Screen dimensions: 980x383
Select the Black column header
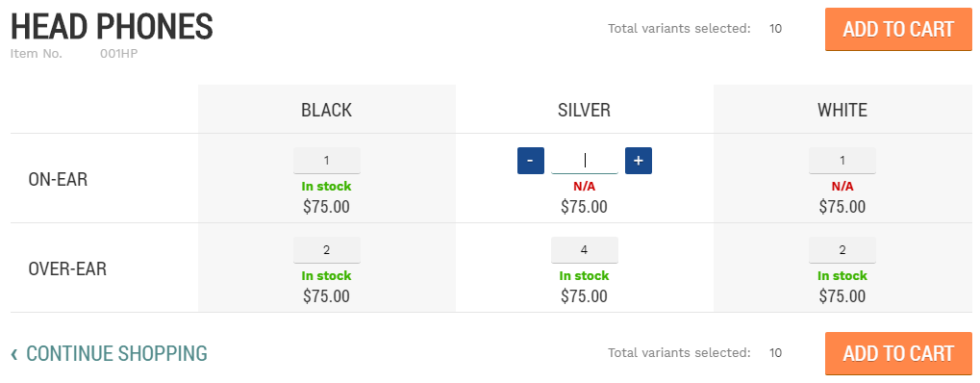(327, 110)
